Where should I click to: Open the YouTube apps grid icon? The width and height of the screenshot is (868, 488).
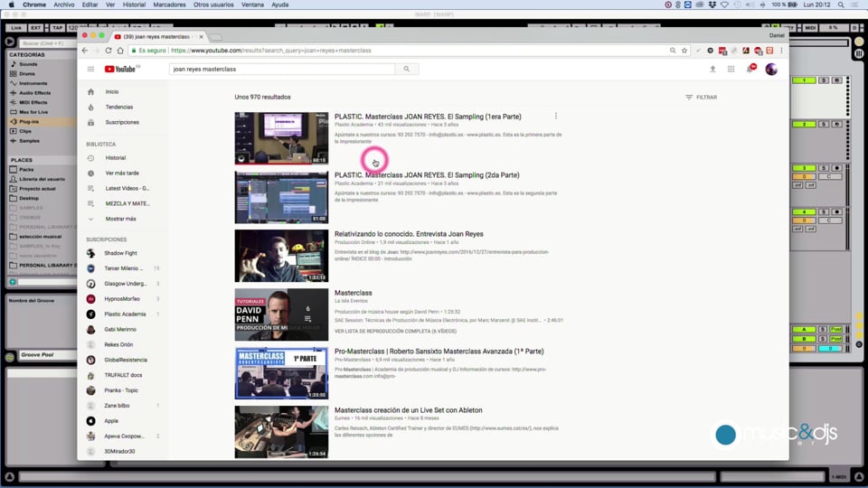tap(731, 70)
